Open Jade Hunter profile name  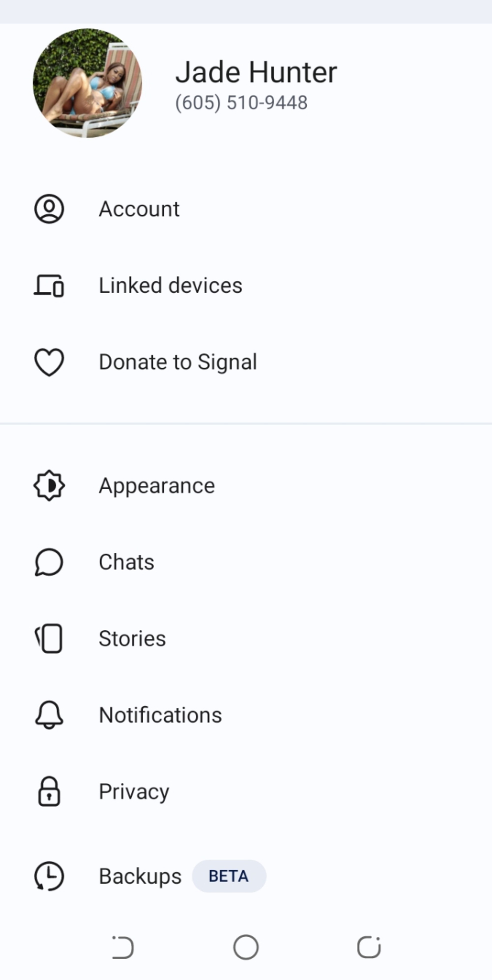256,72
